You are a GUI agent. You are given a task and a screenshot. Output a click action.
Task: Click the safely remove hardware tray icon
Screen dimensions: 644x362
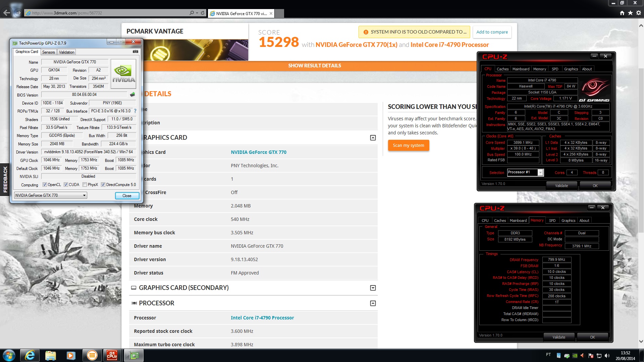[x=567, y=356]
